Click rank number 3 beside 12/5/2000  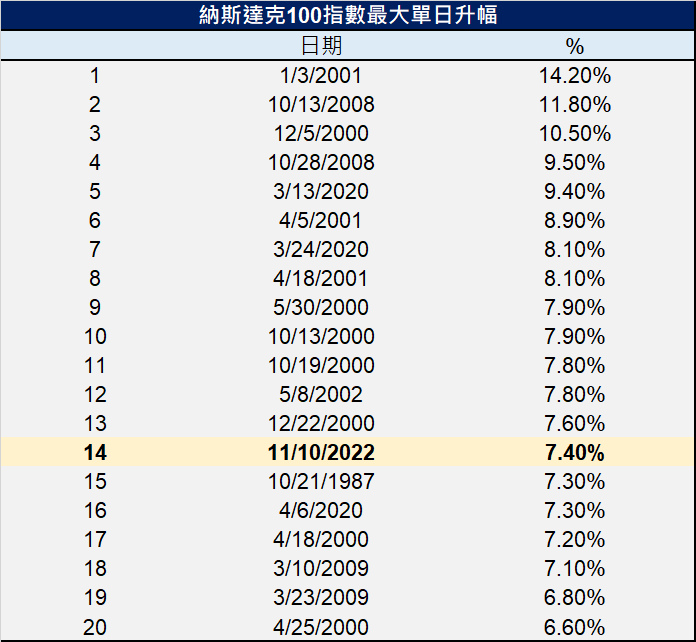tap(95, 133)
